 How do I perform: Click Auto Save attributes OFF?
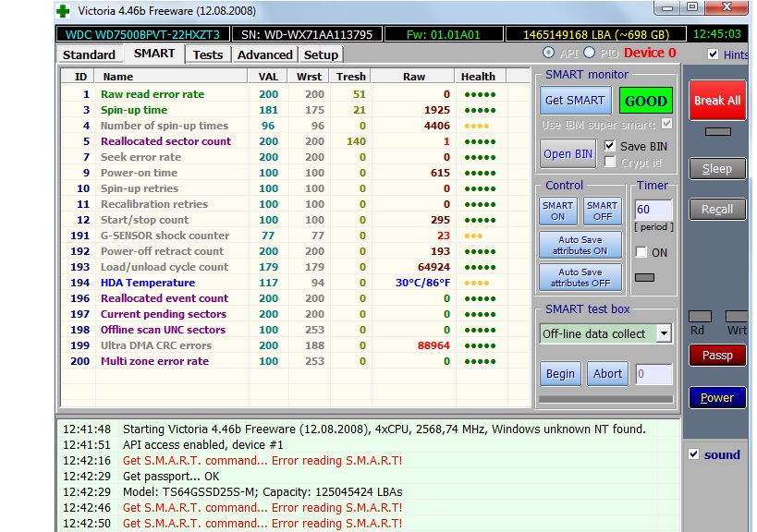click(580, 277)
